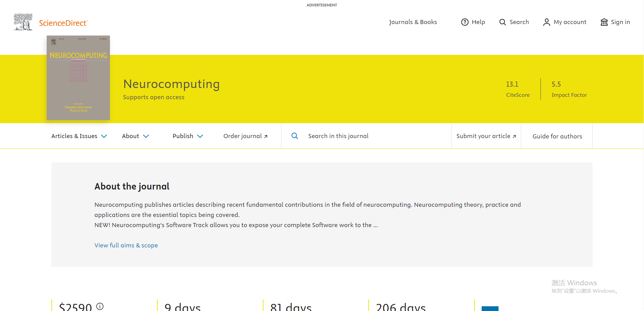
Task: Click the Impact Factor label
Action: click(x=569, y=95)
